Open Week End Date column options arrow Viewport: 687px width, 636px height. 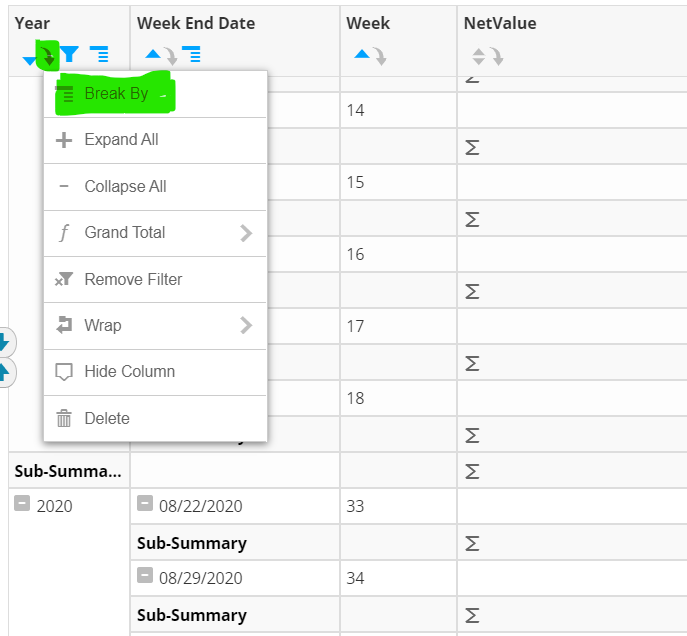pos(171,56)
